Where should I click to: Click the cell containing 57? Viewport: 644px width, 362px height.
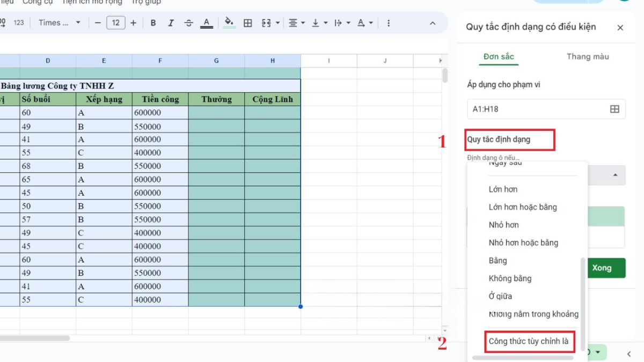click(x=48, y=219)
